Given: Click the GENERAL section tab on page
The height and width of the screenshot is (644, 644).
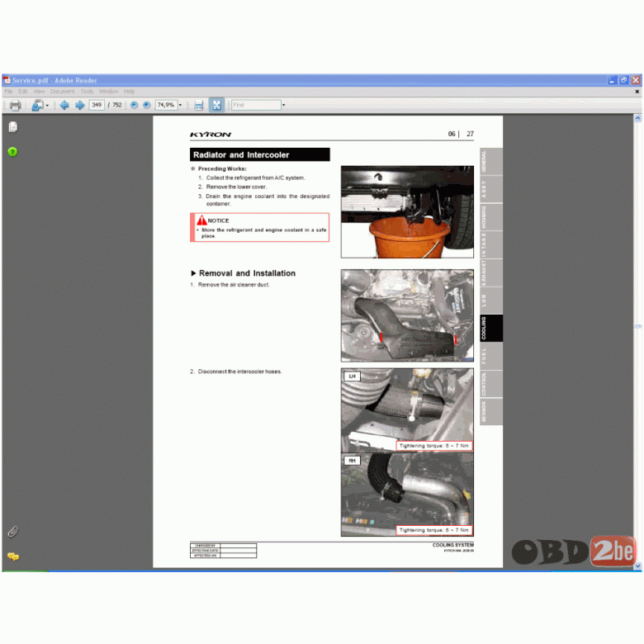Looking at the screenshot, I should click(491, 161).
